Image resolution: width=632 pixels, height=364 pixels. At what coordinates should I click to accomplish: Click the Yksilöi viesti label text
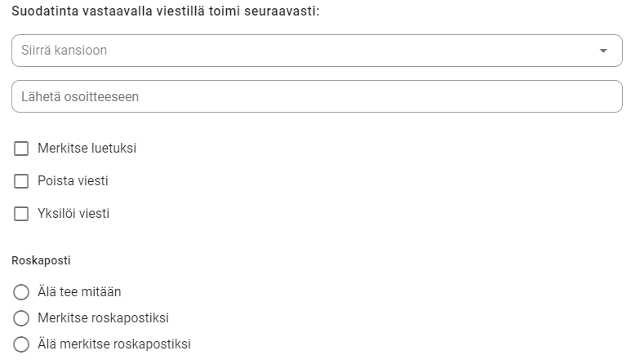tap(73, 214)
